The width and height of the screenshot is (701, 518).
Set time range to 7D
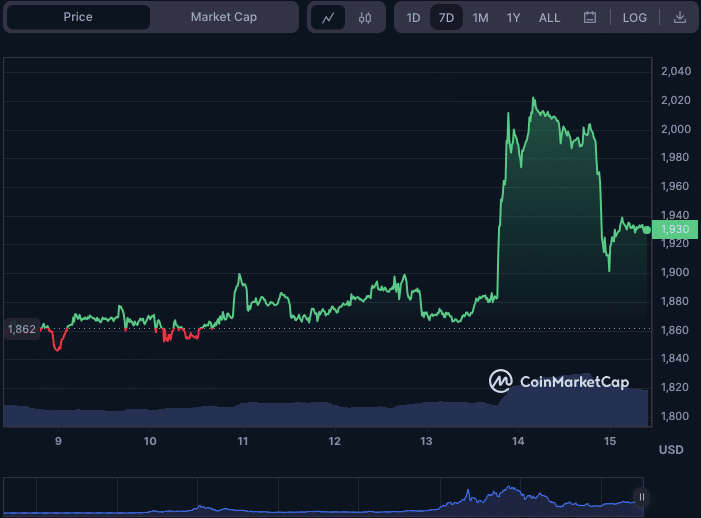pyautogui.click(x=446, y=17)
